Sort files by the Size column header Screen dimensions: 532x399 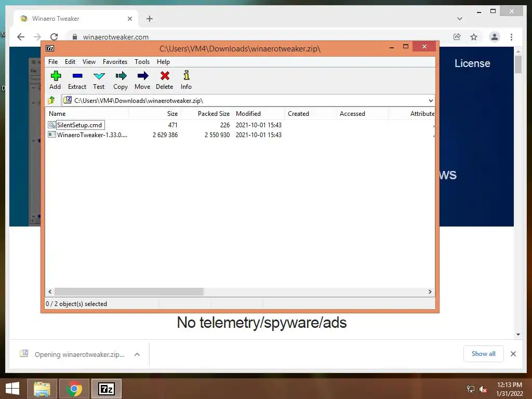click(x=155, y=114)
